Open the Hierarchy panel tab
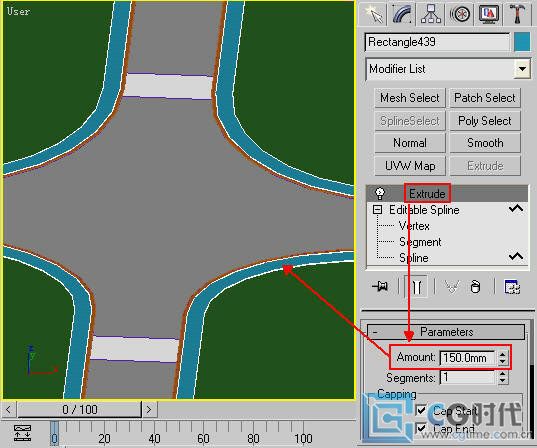Screen dimensions: 537x448 pyautogui.click(x=430, y=14)
